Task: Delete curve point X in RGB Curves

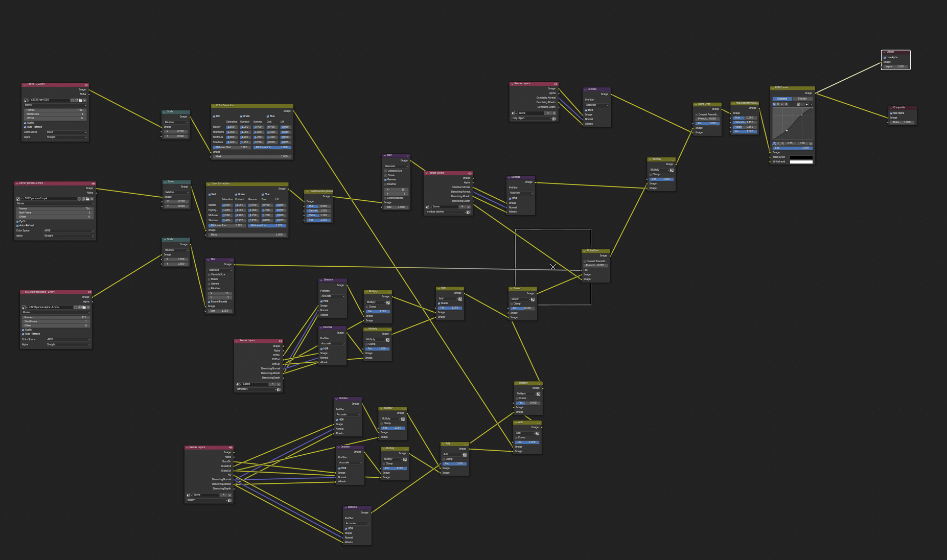Action: point(811,144)
